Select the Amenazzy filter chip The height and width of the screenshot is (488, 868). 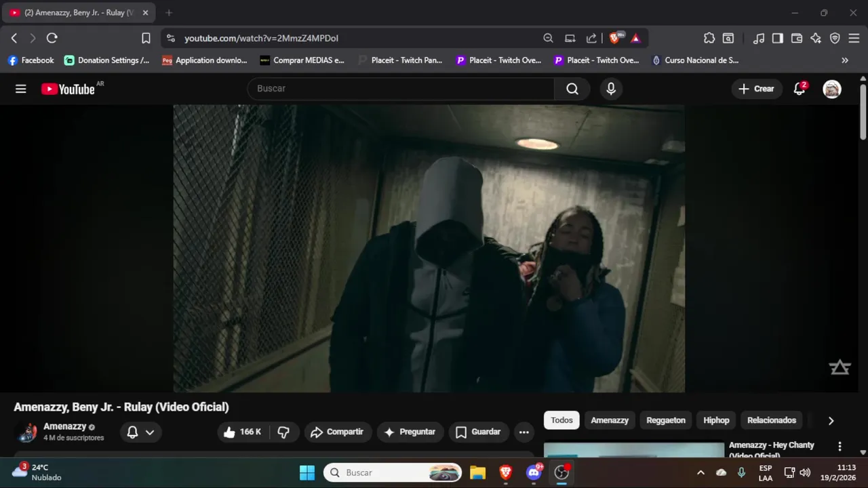click(610, 420)
